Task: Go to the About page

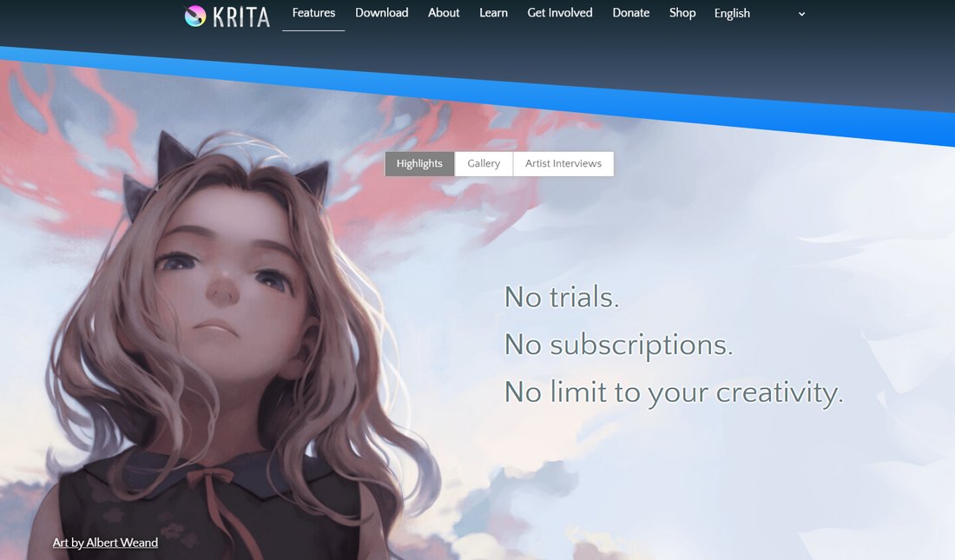Action: (x=444, y=13)
